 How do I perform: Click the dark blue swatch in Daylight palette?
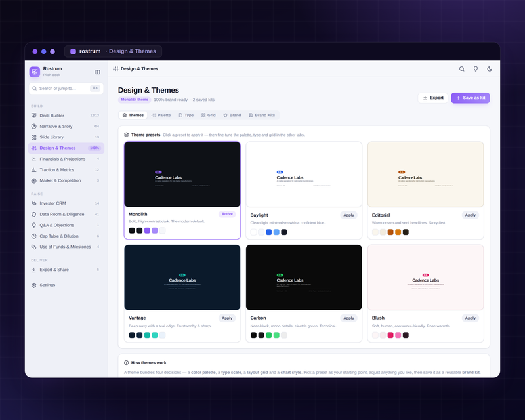[268, 232]
